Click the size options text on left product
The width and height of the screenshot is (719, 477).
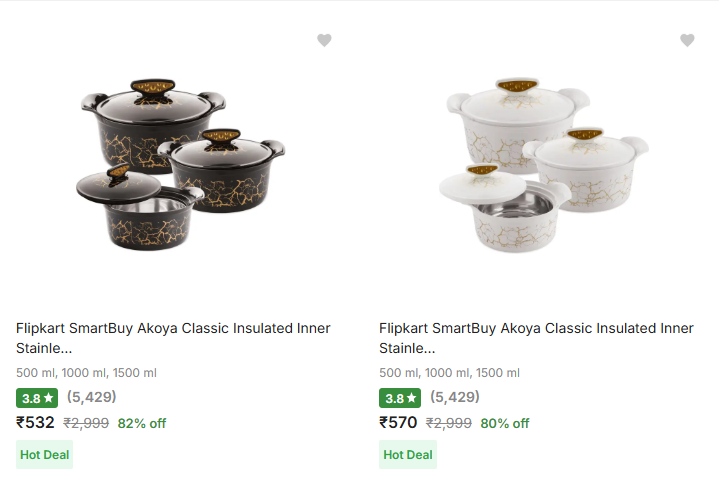click(86, 373)
